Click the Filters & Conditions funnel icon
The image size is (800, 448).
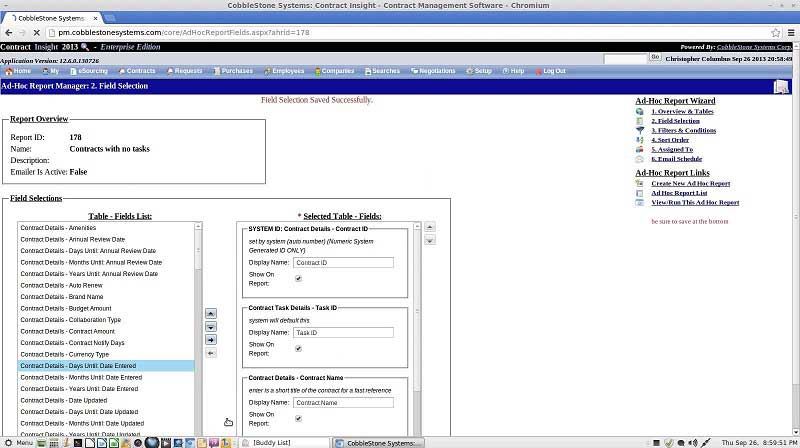coord(639,130)
